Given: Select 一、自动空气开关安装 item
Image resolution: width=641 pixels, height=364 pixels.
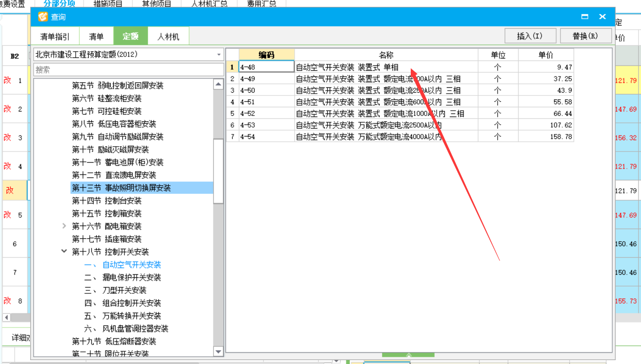Looking at the screenshot, I should (x=122, y=265).
